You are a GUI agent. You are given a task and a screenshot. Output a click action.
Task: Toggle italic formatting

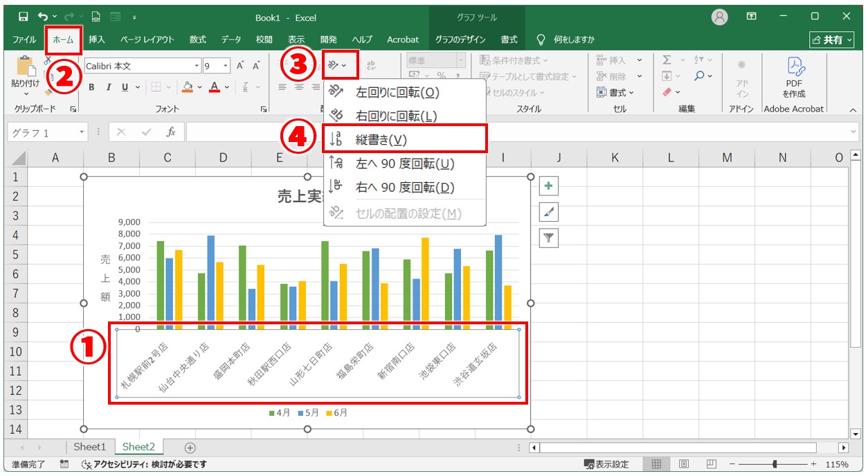pos(109,87)
